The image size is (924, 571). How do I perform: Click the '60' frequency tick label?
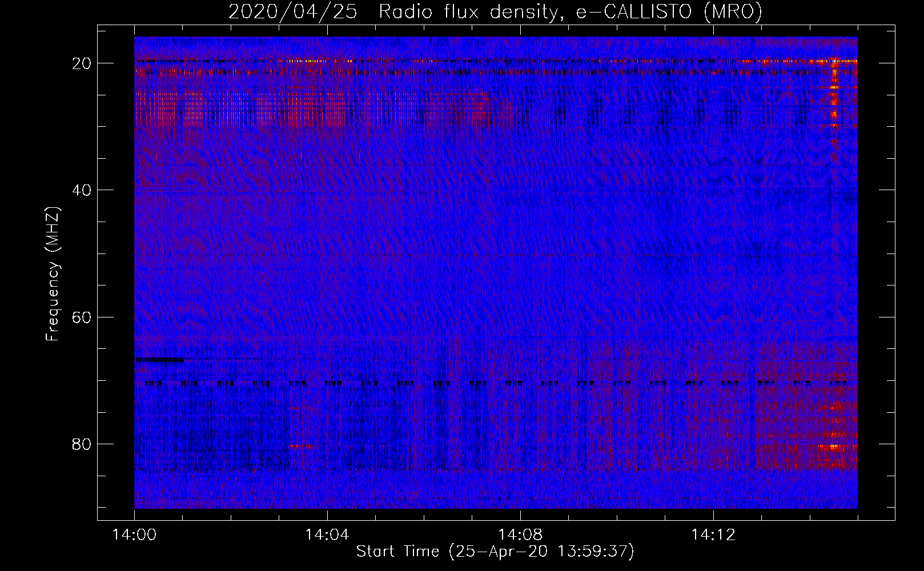pos(82,317)
